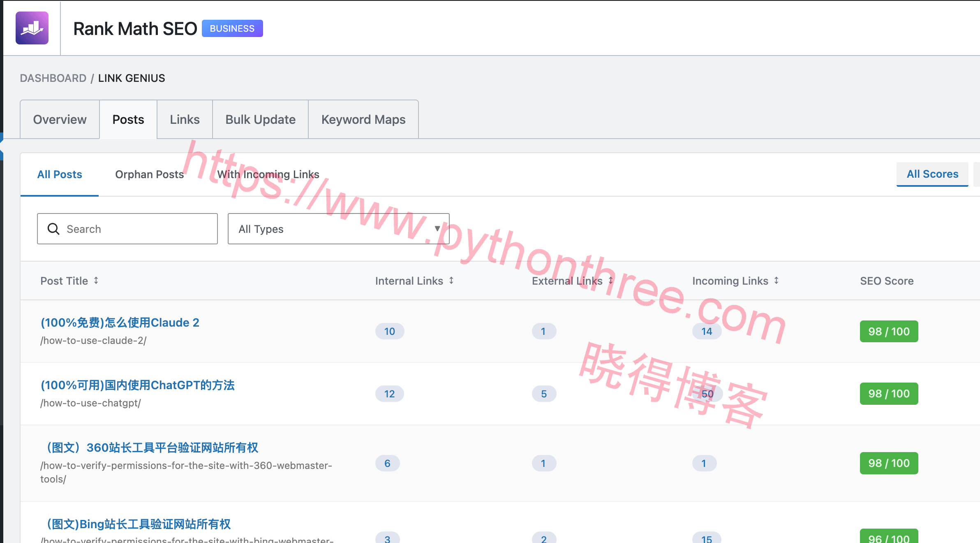
Task: Click internal links count 10 for Claude 2
Action: point(390,331)
